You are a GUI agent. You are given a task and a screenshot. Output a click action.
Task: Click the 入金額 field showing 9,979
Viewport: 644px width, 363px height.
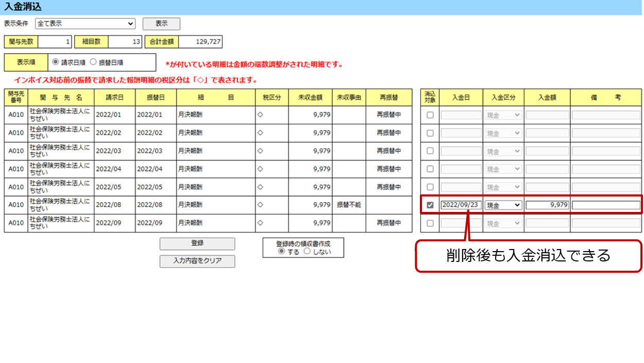pos(547,205)
